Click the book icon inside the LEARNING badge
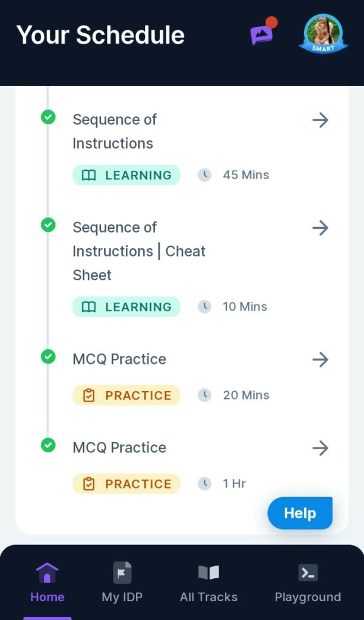Viewport: 364px width, 620px height. 89,175
